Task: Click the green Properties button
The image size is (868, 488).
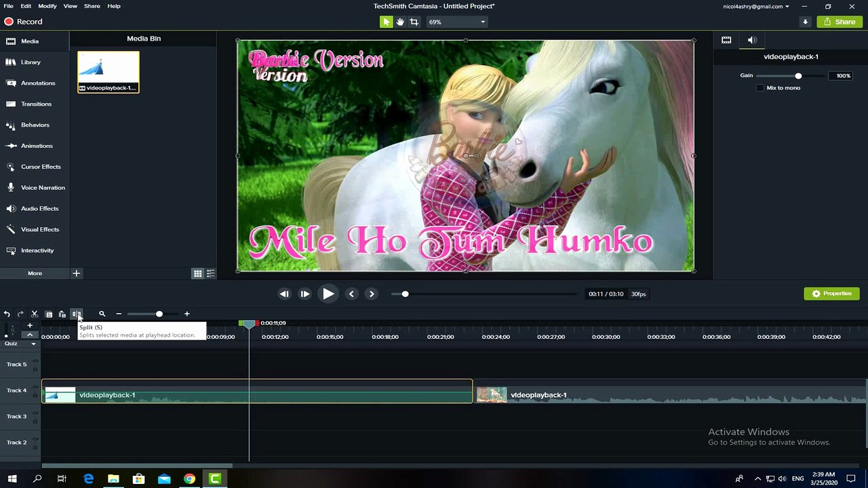Action: pos(831,293)
